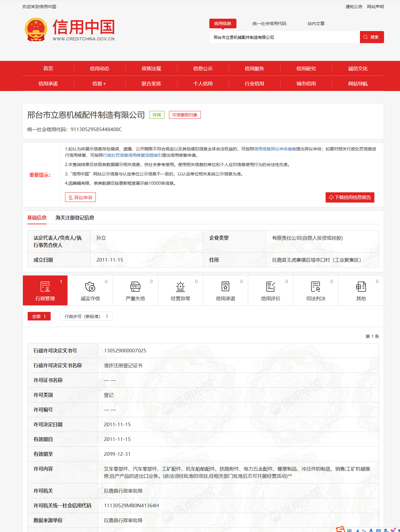Click the Credit China national emblem logo
The image size is (400, 532).
36,29
